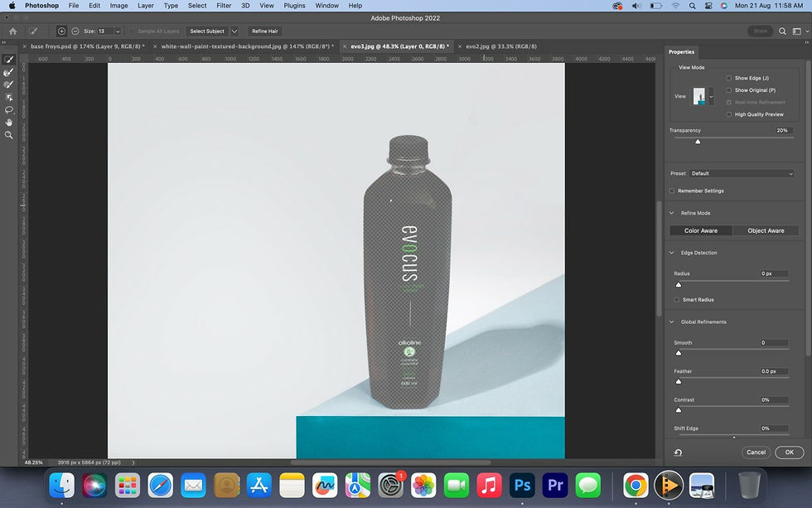Click the search icon in options bar
Viewport: 812px width, 508px height.
coord(782,31)
